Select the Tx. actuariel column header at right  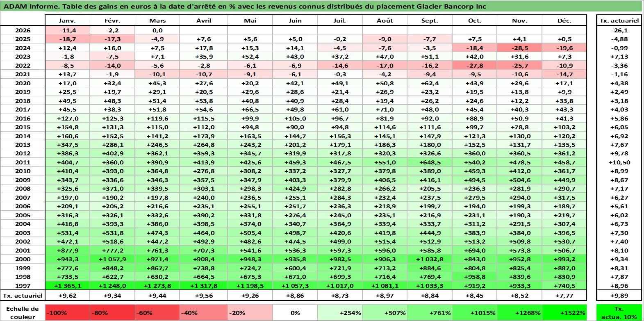pos(619,20)
